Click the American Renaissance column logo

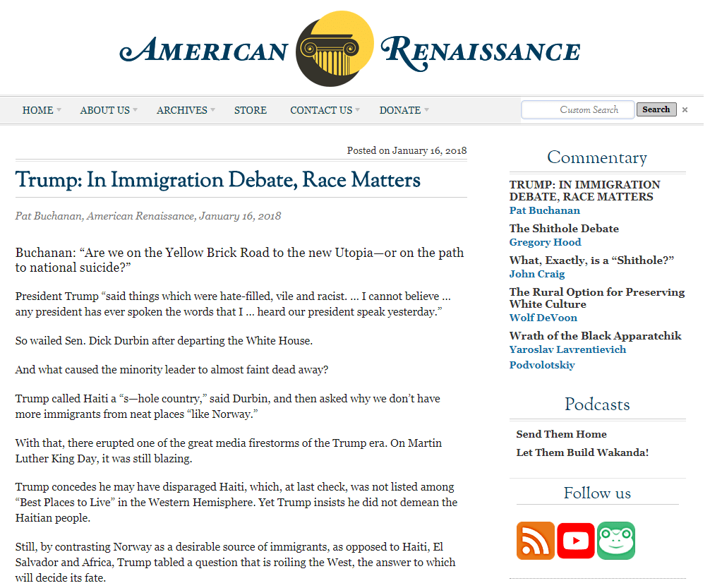click(334, 48)
